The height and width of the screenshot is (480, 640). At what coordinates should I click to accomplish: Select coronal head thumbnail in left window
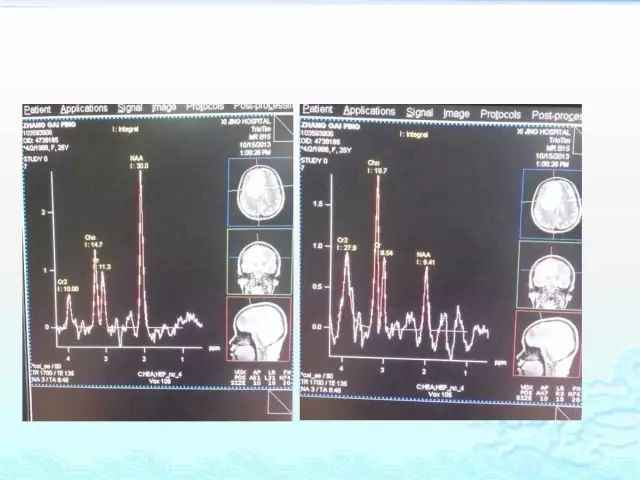259,262
